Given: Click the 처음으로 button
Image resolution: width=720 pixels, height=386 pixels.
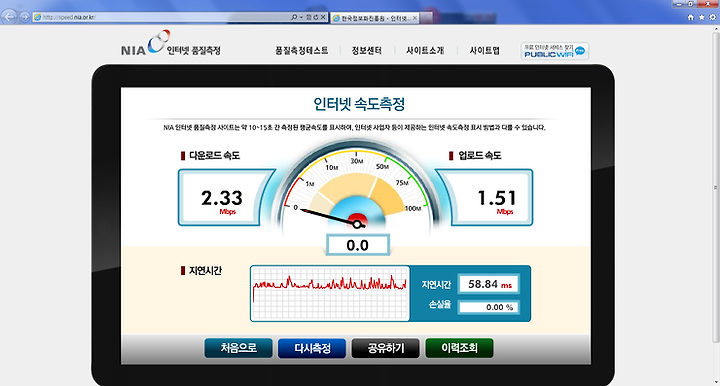Looking at the screenshot, I should coord(238,348).
